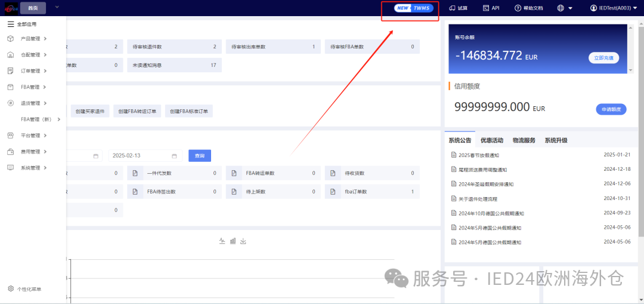Switch to the 系统升级 tab
The width and height of the screenshot is (644, 304).
click(x=556, y=140)
